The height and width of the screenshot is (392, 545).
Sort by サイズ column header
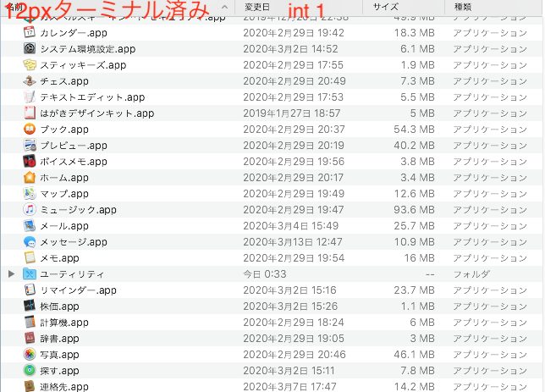pyautogui.click(x=385, y=7)
